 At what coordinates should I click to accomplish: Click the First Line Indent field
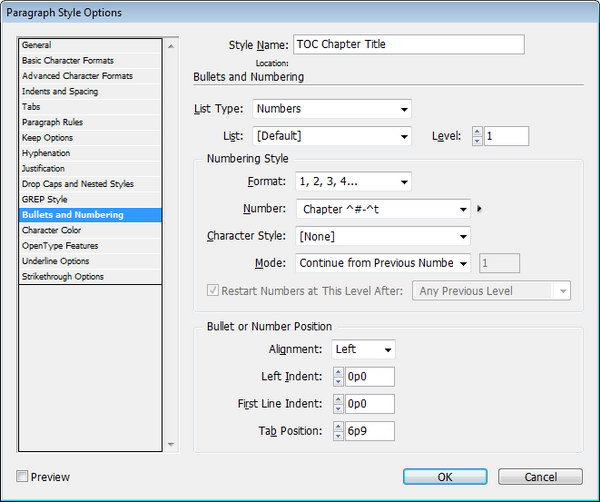370,404
